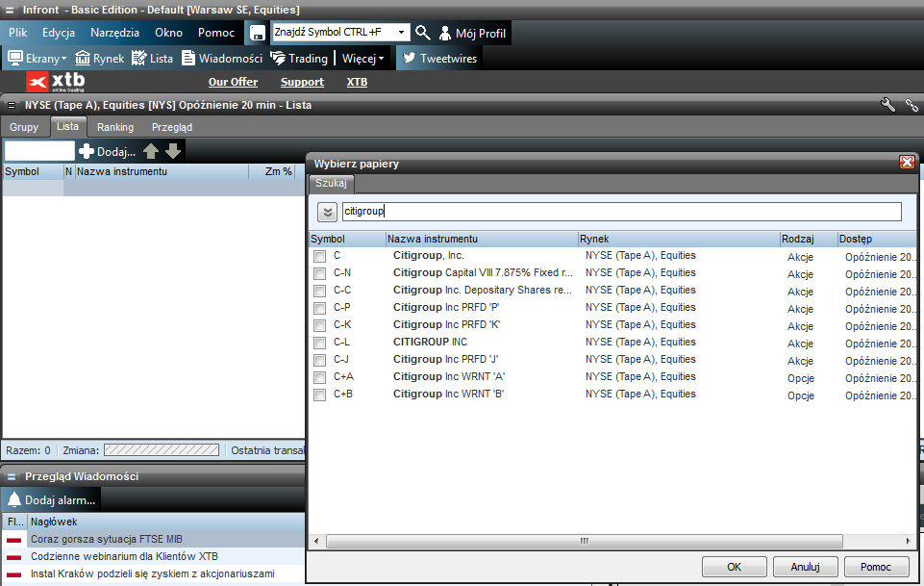Move the item down with the down arrow
This screenshot has width=924, height=586.
(173, 151)
